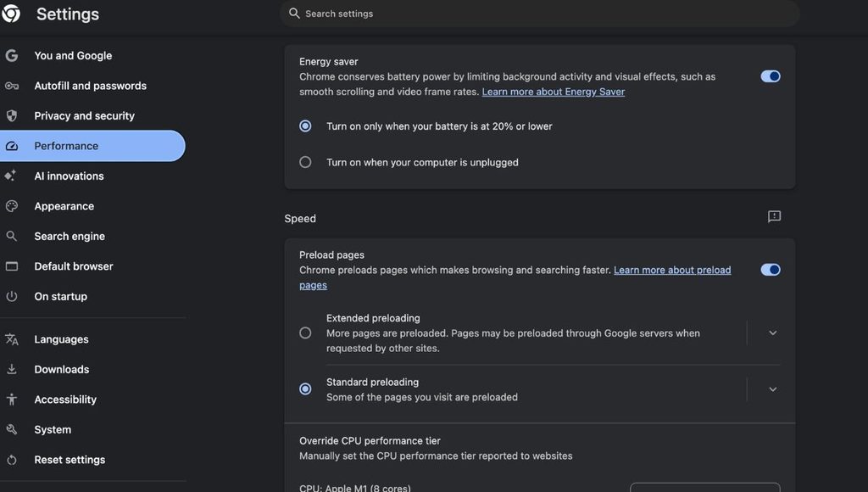Image resolution: width=868 pixels, height=492 pixels.
Task: Click the download arrow icon for Downloads
Action: pos(12,369)
